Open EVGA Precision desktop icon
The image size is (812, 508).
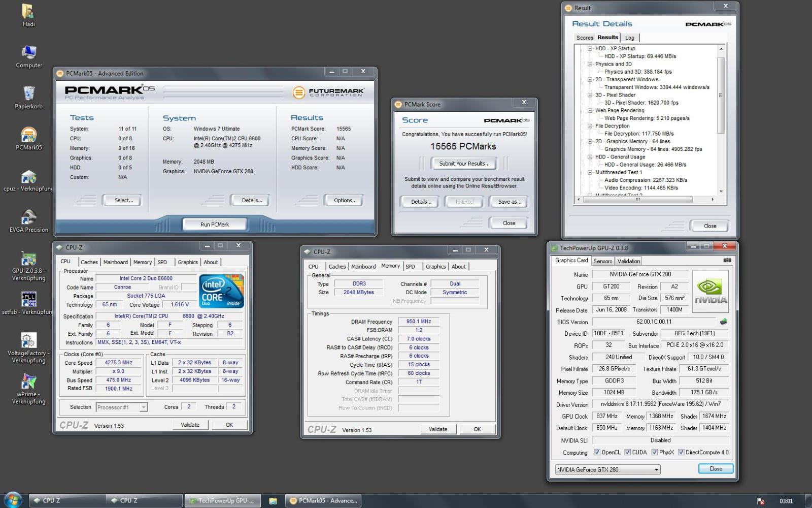click(x=29, y=221)
